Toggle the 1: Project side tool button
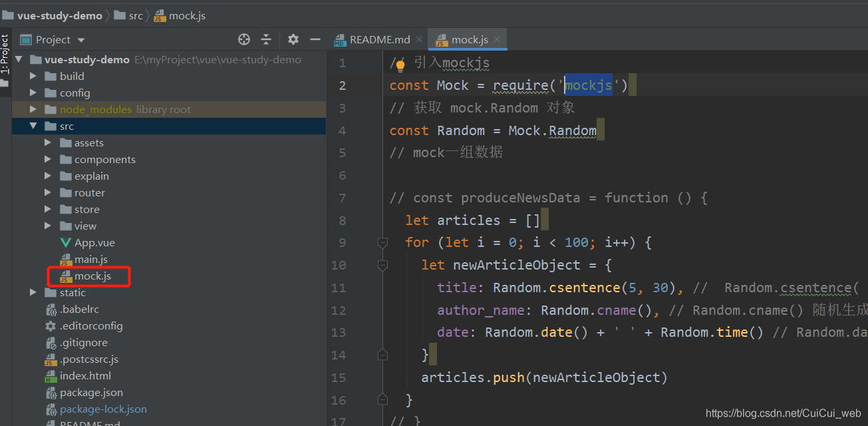The width and height of the screenshot is (868, 426). (x=5, y=55)
